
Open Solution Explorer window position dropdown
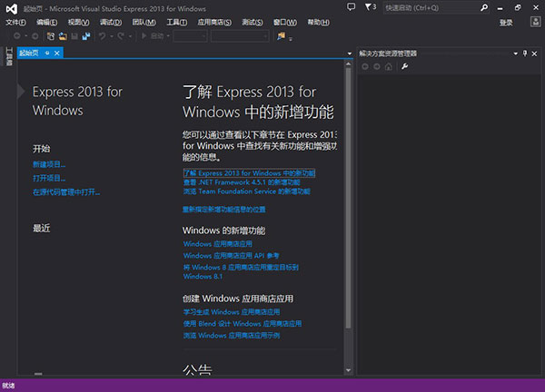515,54
